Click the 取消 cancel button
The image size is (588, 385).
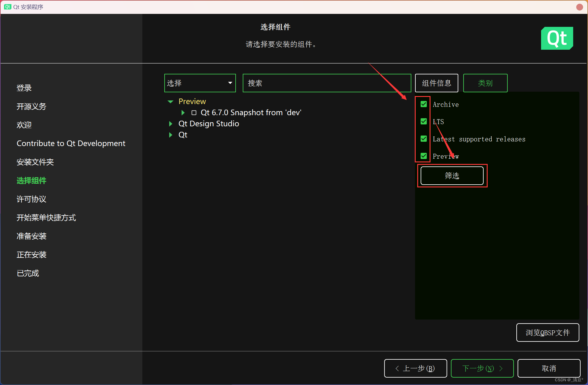pyautogui.click(x=549, y=368)
